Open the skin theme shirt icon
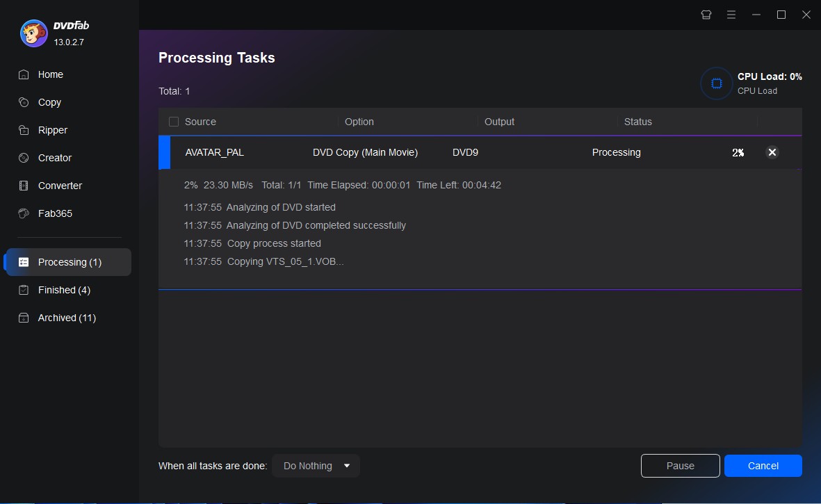The width and height of the screenshot is (821, 504). pyautogui.click(x=706, y=15)
